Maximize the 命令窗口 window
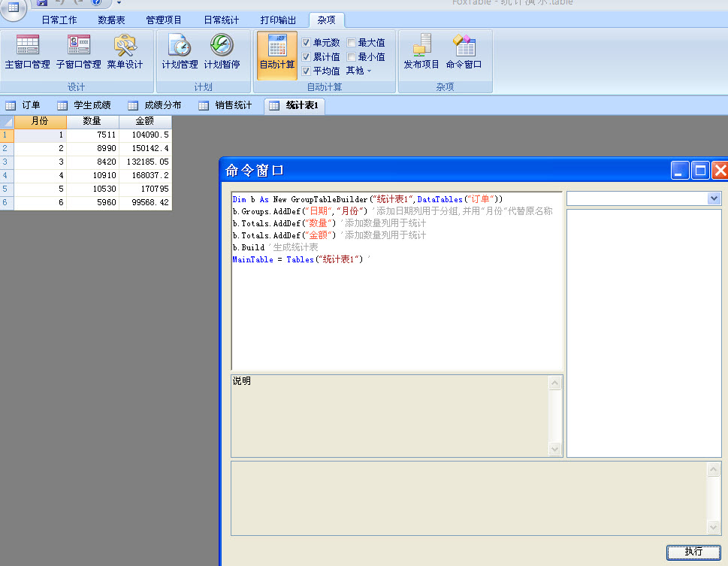 coord(700,171)
